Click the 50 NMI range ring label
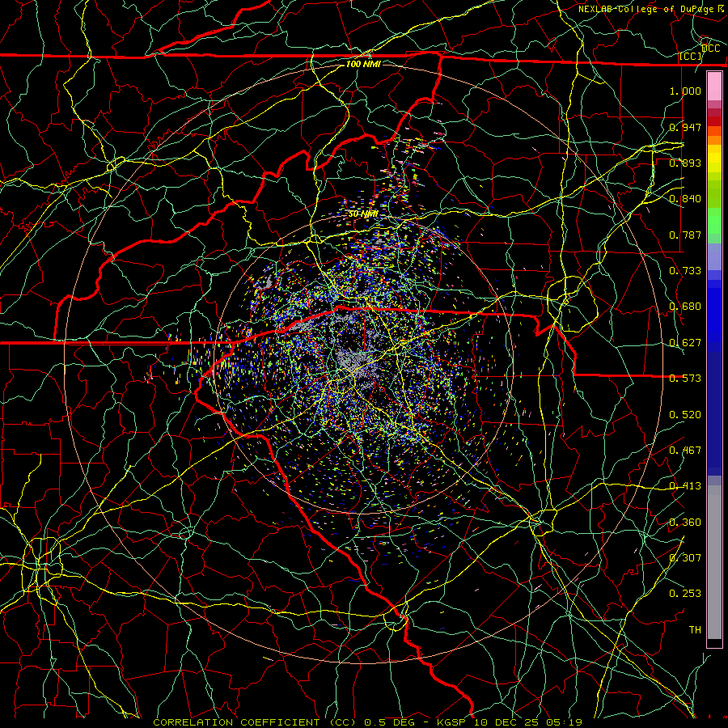 point(363,214)
